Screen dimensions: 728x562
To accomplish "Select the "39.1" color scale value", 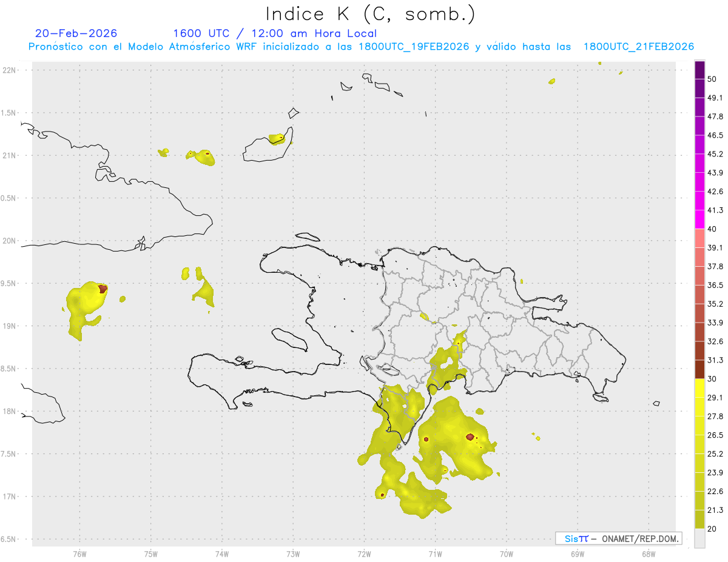I will (715, 247).
